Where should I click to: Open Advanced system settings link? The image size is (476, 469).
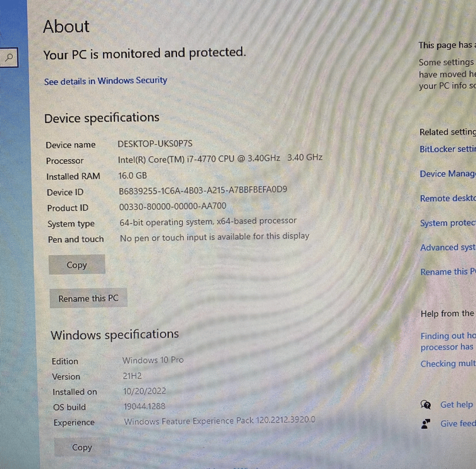[448, 248]
